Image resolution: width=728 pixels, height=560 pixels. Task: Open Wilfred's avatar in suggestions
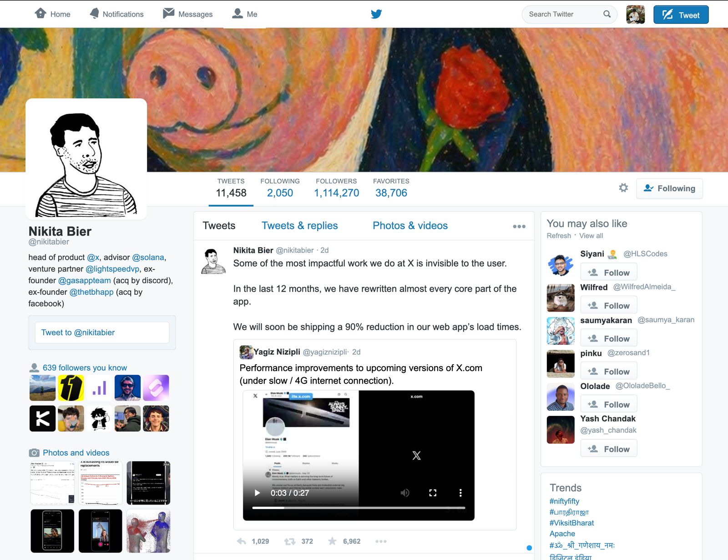pyautogui.click(x=561, y=298)
